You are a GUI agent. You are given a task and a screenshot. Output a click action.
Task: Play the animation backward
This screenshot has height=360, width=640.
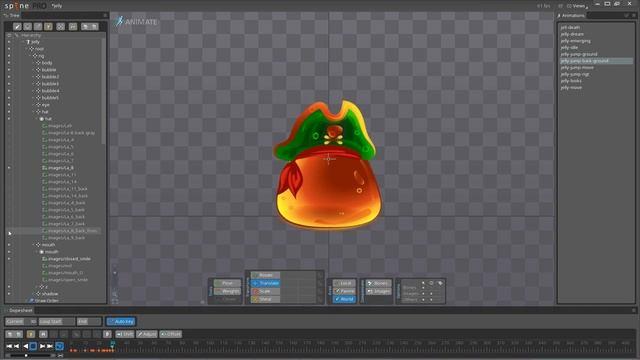(25, 346)
